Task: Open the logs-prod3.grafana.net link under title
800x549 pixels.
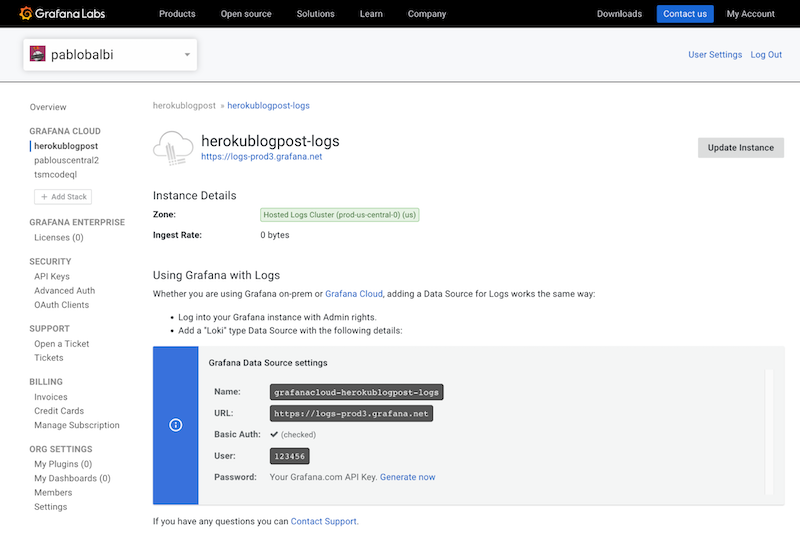Action: coord(261,157)
